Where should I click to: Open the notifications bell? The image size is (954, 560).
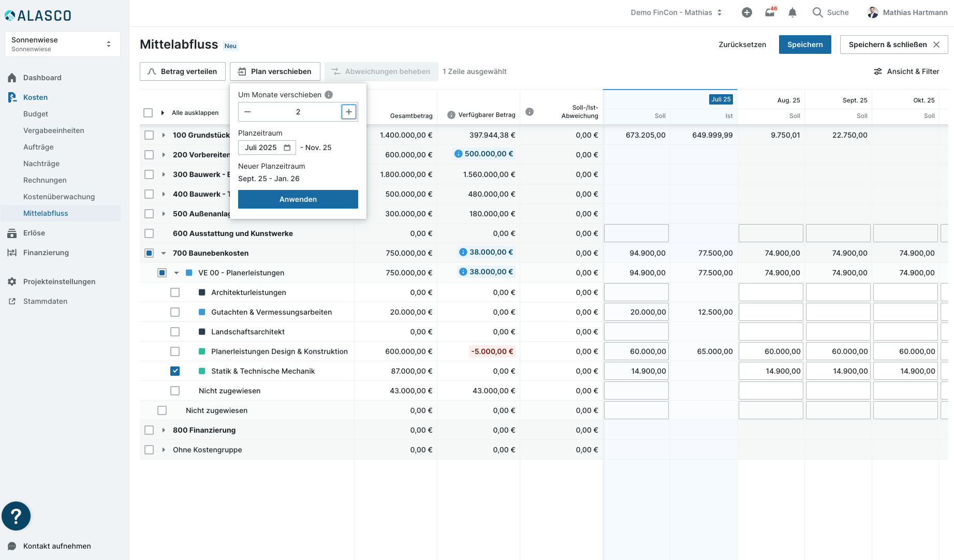pos(792,12)
